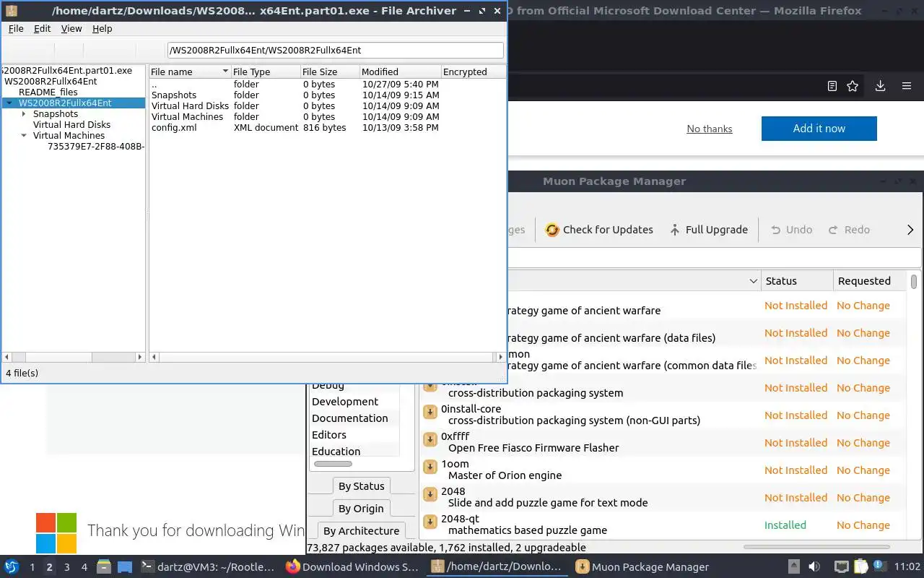The height and width of the screenshot is (578, 924).
Task: Sort Muon packages by Requested column
Action: (870, 281)
